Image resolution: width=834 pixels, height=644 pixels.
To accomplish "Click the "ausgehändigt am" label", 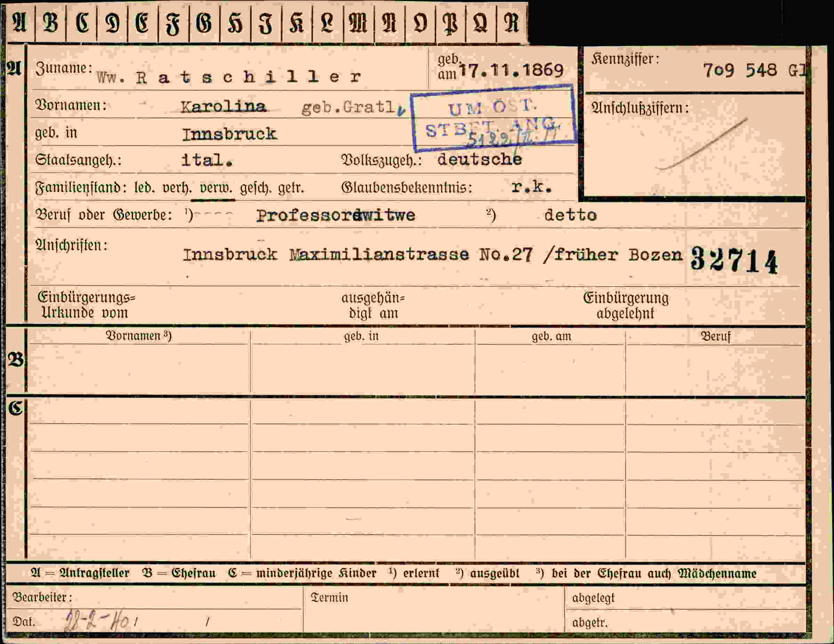I will pyautogui.click(x=373, y=305).
